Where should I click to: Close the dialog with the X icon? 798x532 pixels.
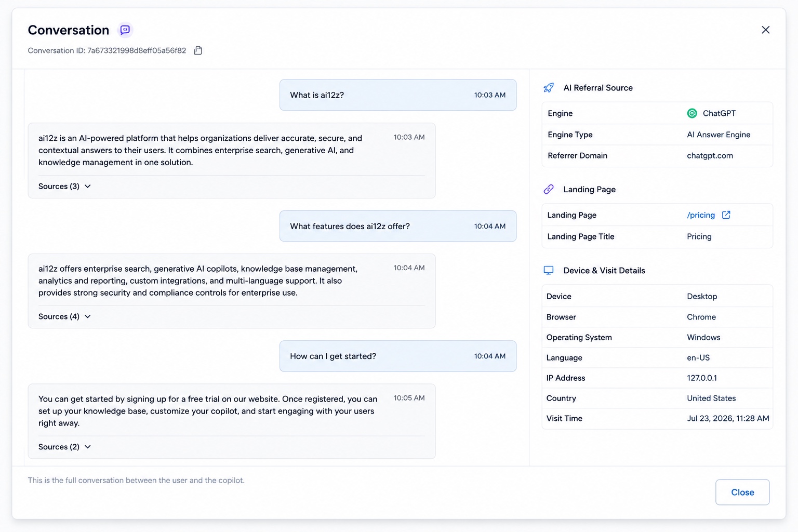coord(765,30)
